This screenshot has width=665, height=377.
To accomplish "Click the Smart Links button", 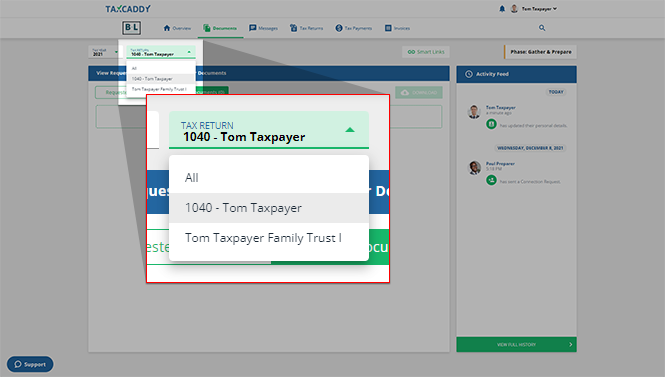I will pyautogui.click(x=426, y=52).
